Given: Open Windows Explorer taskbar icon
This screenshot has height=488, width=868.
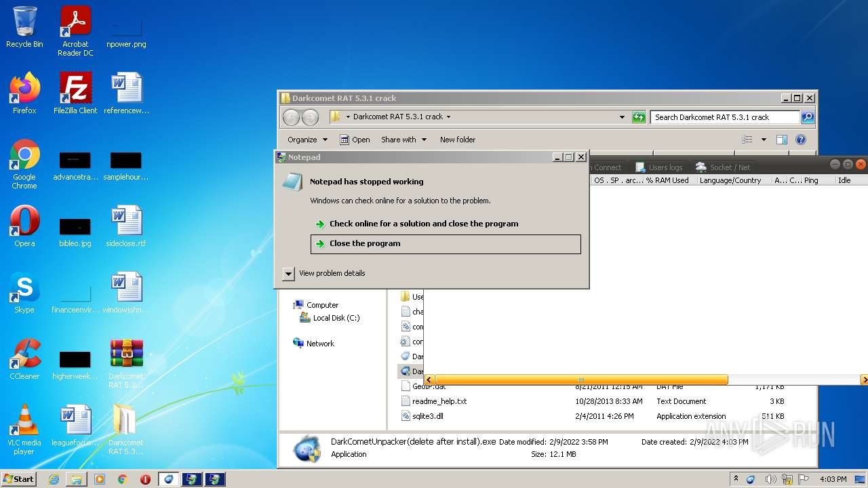Looking at the screenshot, I should (77, 479).
